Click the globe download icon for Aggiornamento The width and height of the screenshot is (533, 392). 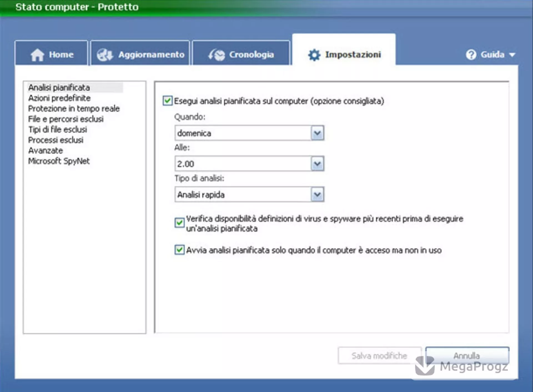(x=105, y=55)
